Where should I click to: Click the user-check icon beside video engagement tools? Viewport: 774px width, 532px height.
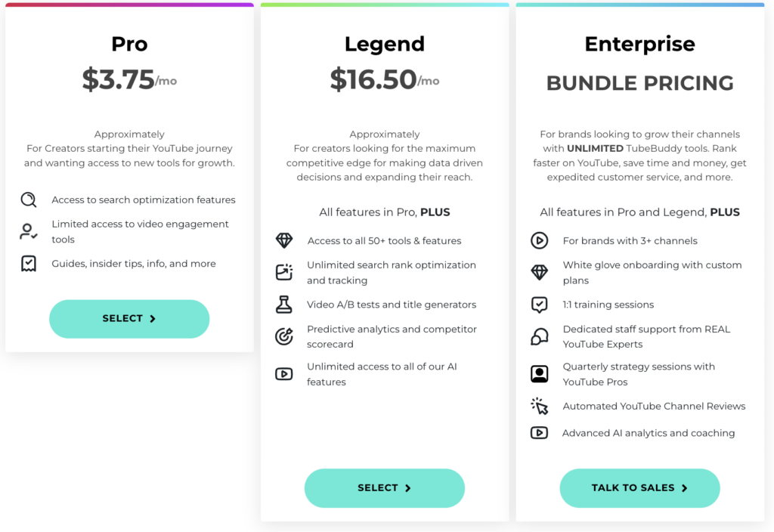pyautogui.click(x=29, y=231)
